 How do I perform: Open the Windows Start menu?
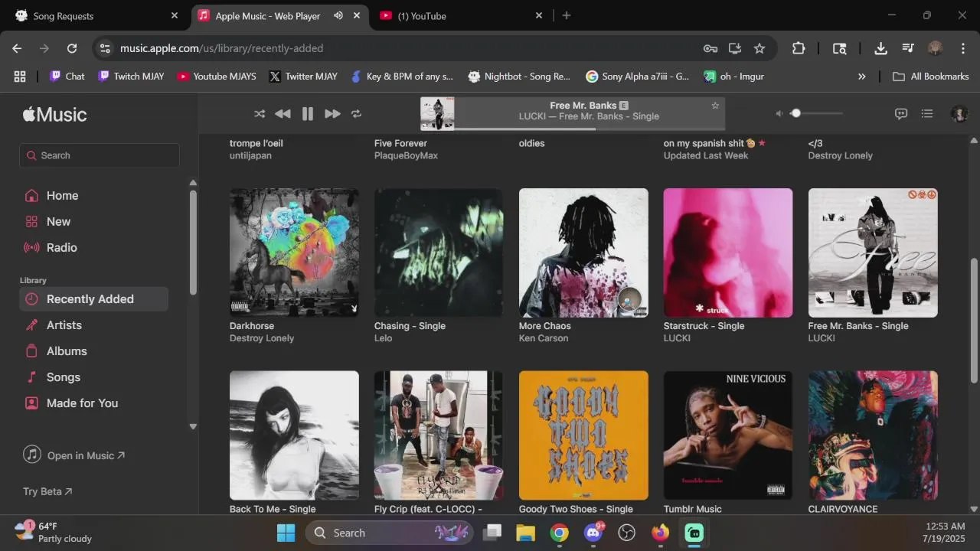(x=286, y=533)
